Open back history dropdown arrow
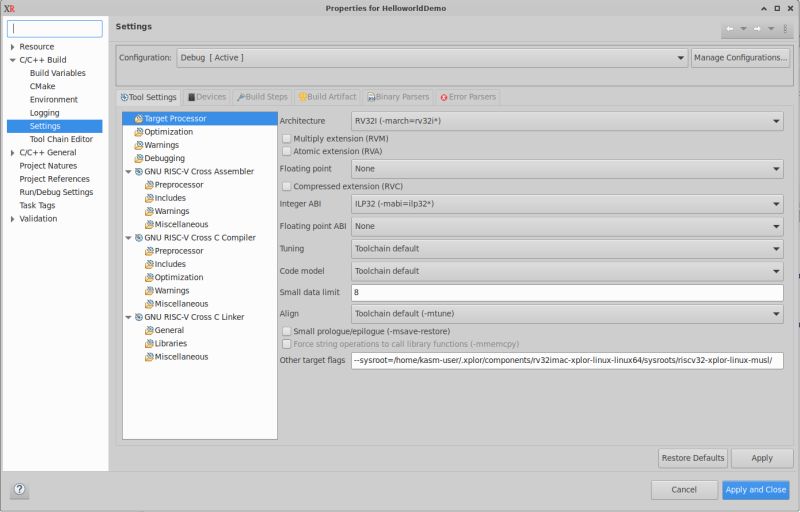The width and height of the screenshot is (800, 512). point(743,29)
